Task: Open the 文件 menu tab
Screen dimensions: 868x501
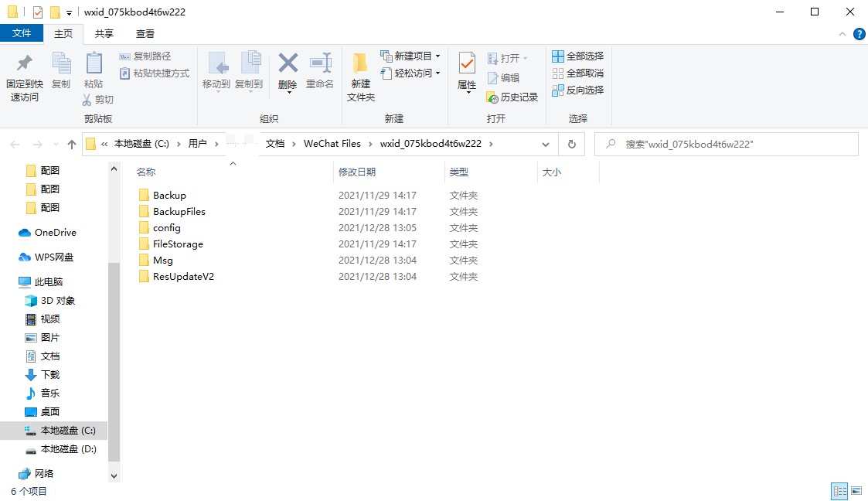Action: click(22, 33)
